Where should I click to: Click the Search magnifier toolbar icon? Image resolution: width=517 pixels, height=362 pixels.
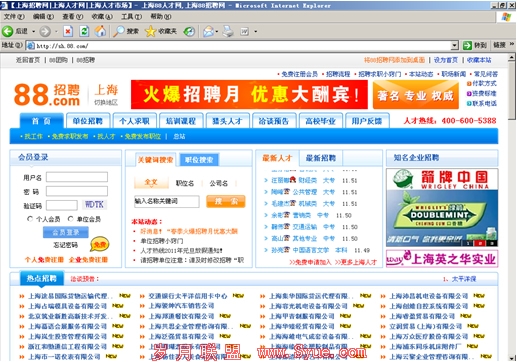coord(118,31)
